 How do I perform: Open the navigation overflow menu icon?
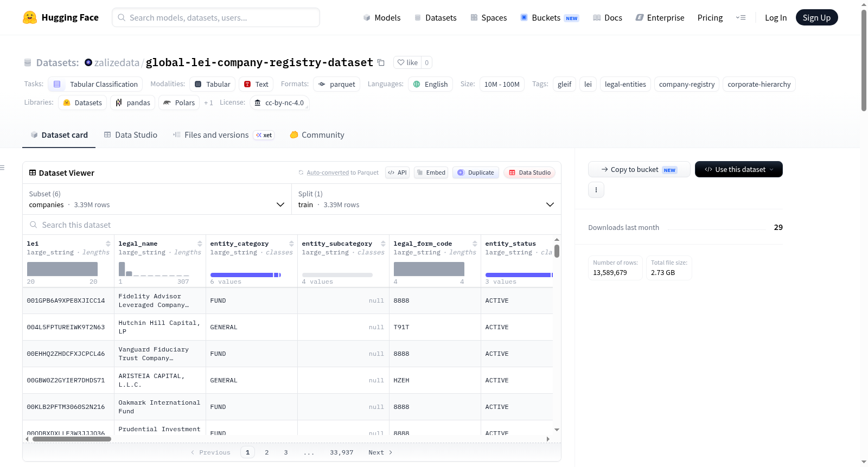point(741,17)
